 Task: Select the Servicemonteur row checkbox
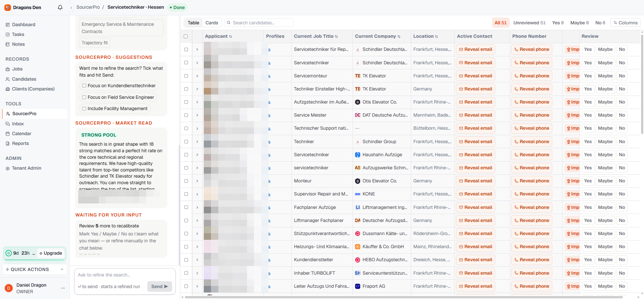(x=186, y=76)
